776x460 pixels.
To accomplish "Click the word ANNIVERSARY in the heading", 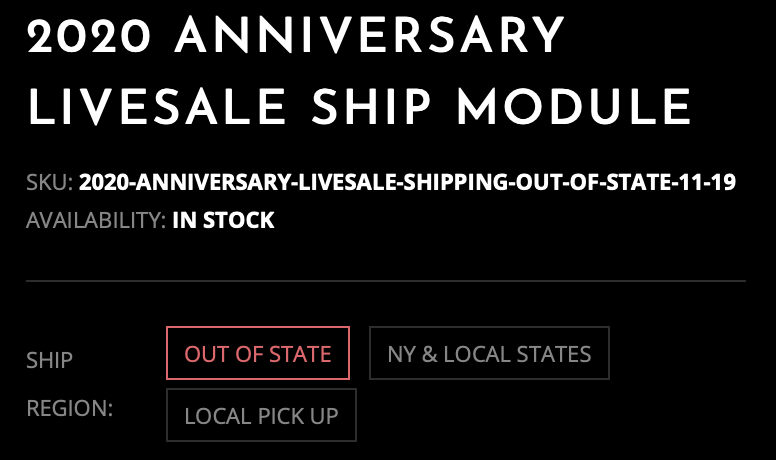I will point(369,35).
